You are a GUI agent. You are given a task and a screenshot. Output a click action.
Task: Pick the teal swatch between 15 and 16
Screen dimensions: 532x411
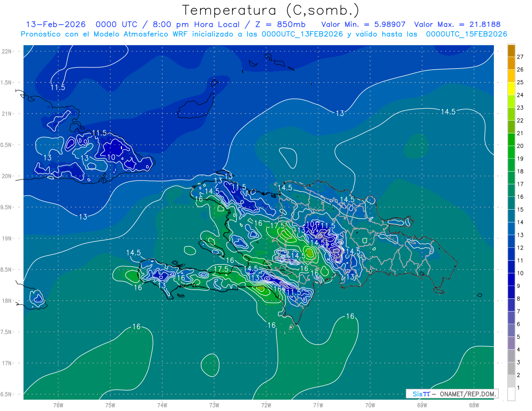tap(511, 203)
